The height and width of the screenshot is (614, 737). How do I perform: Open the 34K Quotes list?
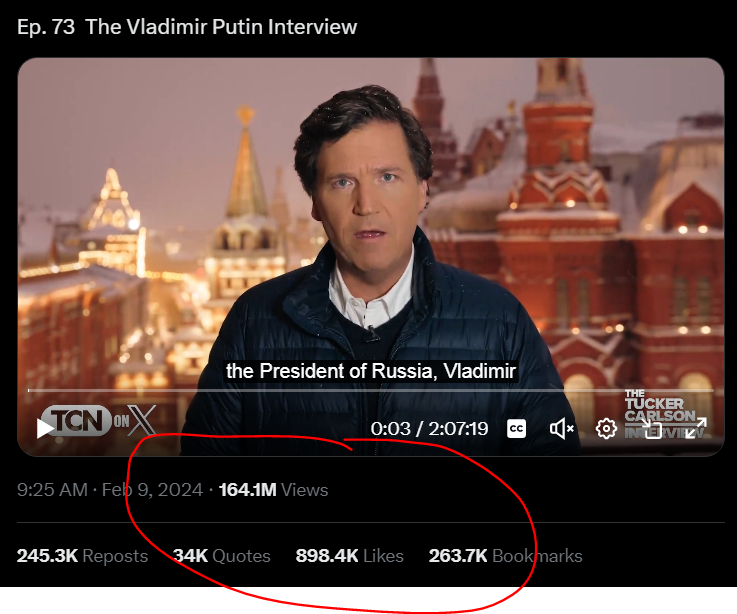click(x=221, y=556)
